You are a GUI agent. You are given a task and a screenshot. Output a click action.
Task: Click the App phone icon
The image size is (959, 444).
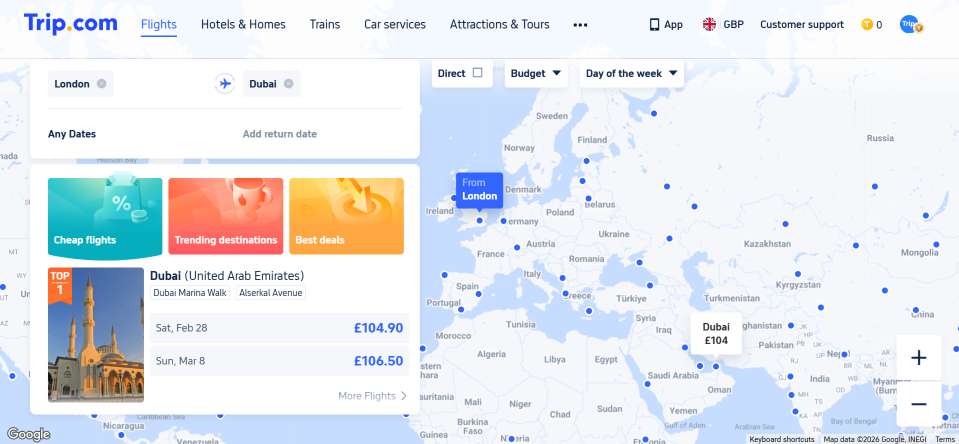pyautogui.click(x=654, y=24)
